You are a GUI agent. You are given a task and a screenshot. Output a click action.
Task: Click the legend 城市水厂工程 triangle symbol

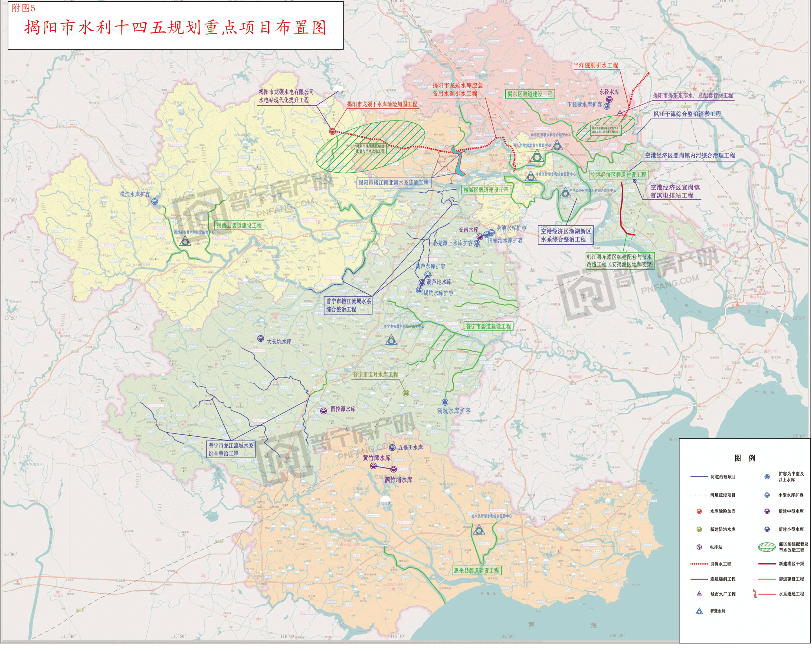click(700, 594)
